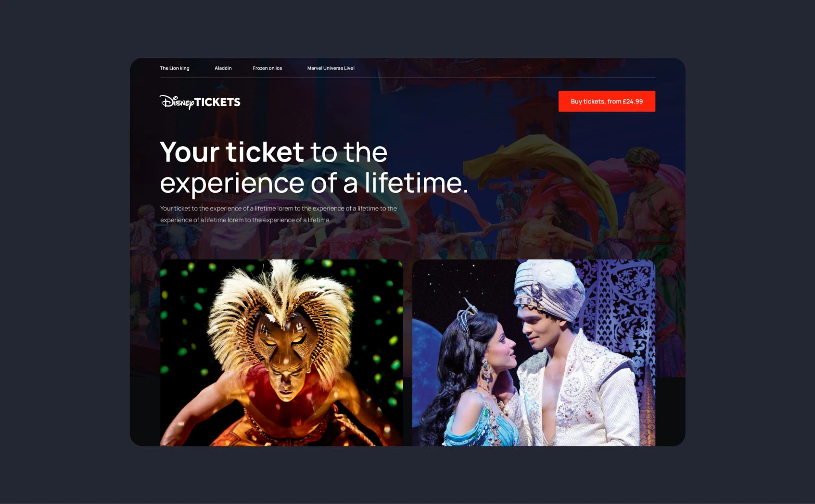Click the TICKETS wordmark beside Disney logo
This screenshot has height=504, width=815.
[217, 102]
